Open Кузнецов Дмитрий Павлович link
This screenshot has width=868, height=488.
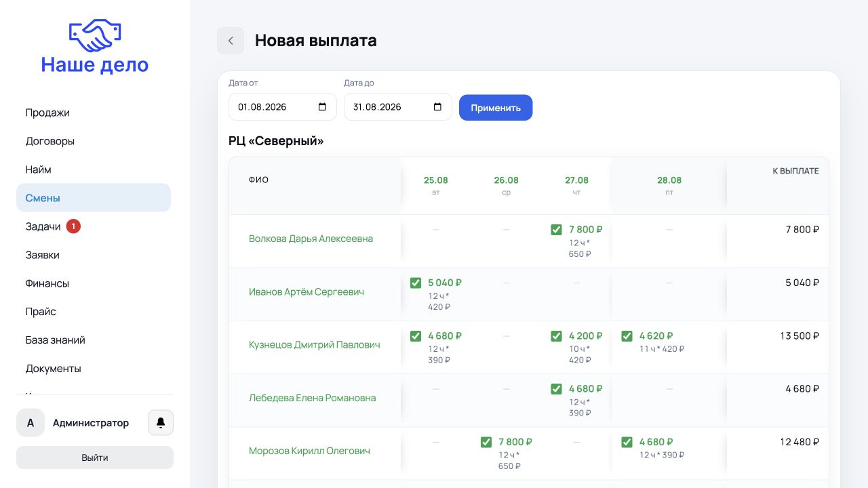coord(314,344)
